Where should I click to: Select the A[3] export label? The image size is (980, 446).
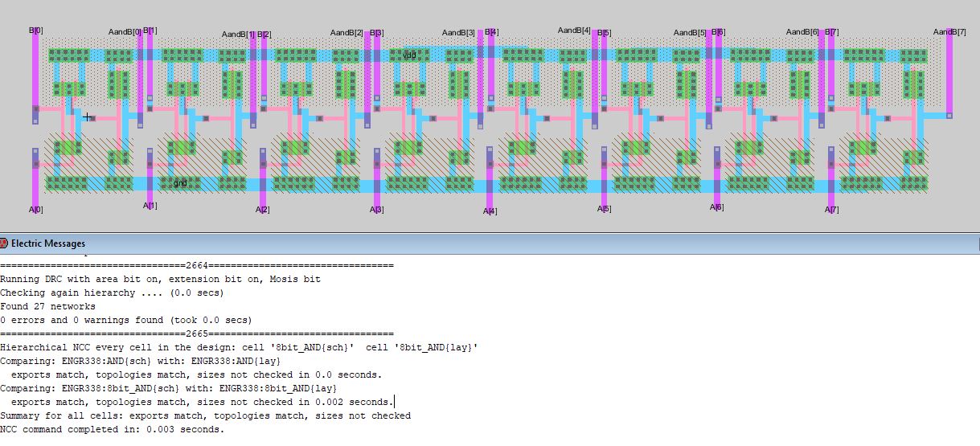point(376,209)
